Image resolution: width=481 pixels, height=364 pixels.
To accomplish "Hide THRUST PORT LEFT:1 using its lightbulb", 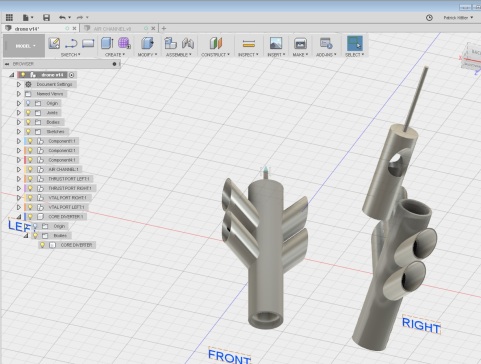I will tap(30, 179).
